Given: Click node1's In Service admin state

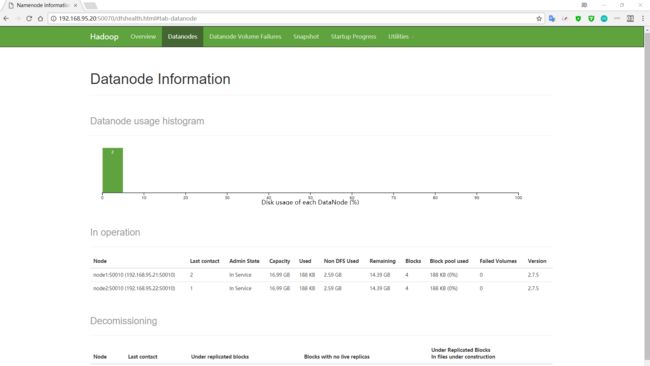Looking at the screenshot, I should tap(240, 275).
